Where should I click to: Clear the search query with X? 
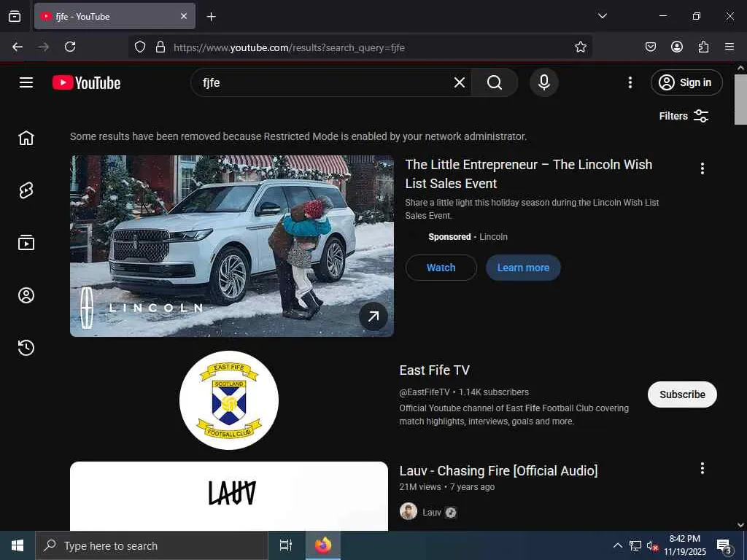460,83
